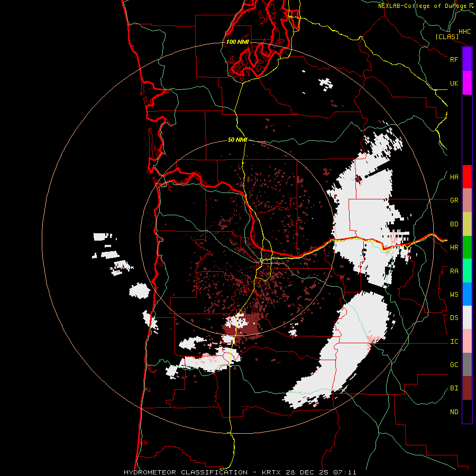Click the RA legend label
Image resolution: width=476 pixels, height=476 pixels.
pyautogui.click(x=454, y=271)
